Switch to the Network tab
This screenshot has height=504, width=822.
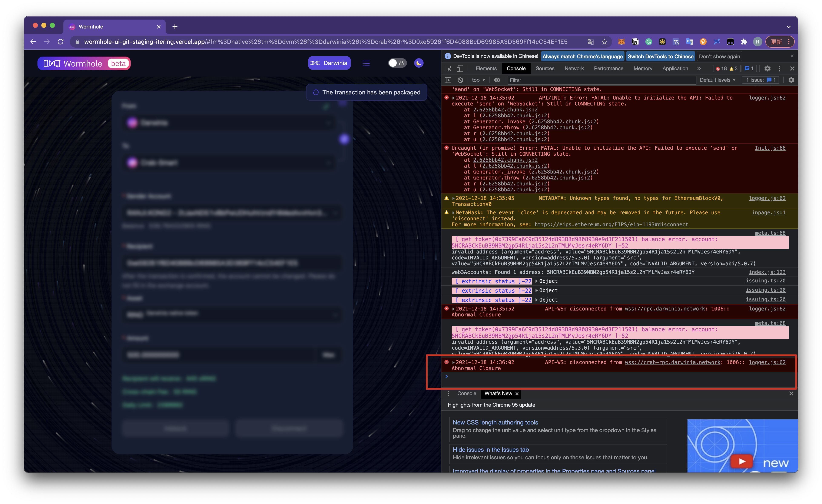point(574,69)
